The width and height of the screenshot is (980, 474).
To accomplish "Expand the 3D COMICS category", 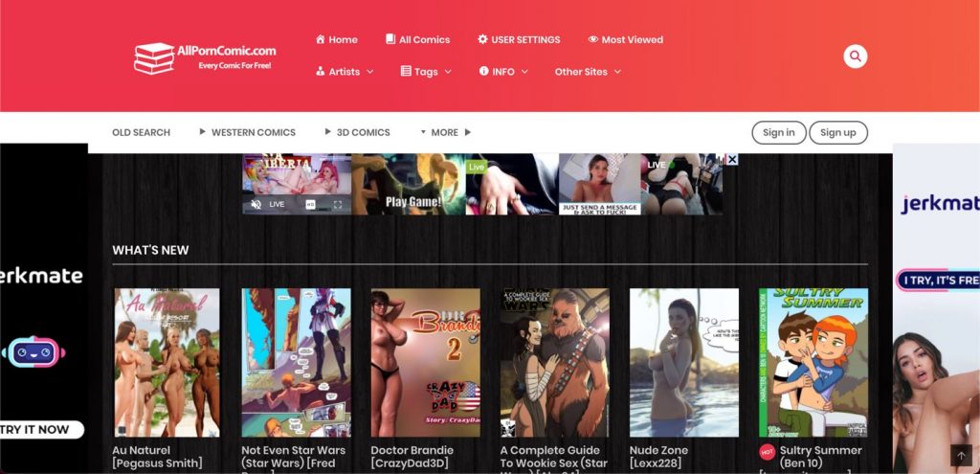I will pos(358,132).
